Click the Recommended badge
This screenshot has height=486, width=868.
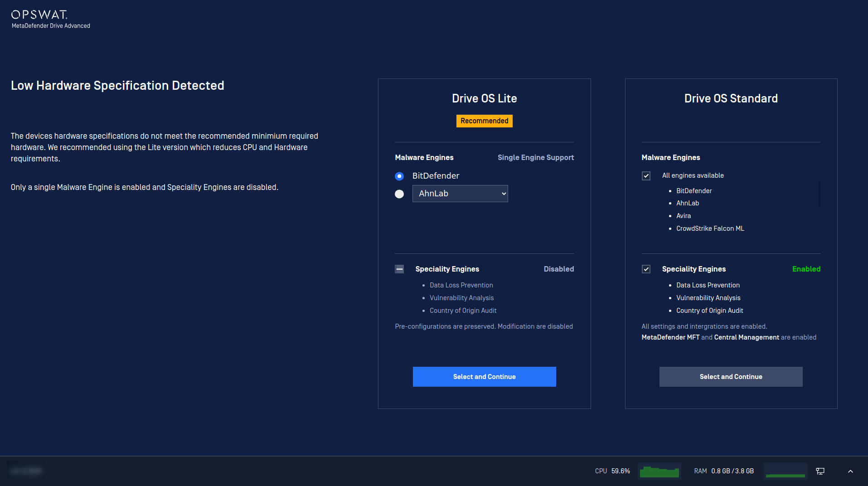[485, 121]
